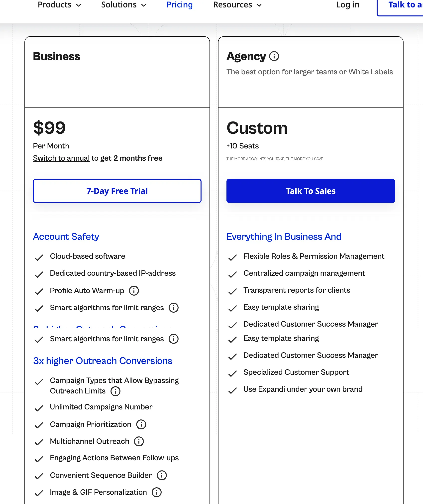Viewport: 423px width, 504px height.
Task: Click the Talk To Sales button
Action: coord(311,191)
